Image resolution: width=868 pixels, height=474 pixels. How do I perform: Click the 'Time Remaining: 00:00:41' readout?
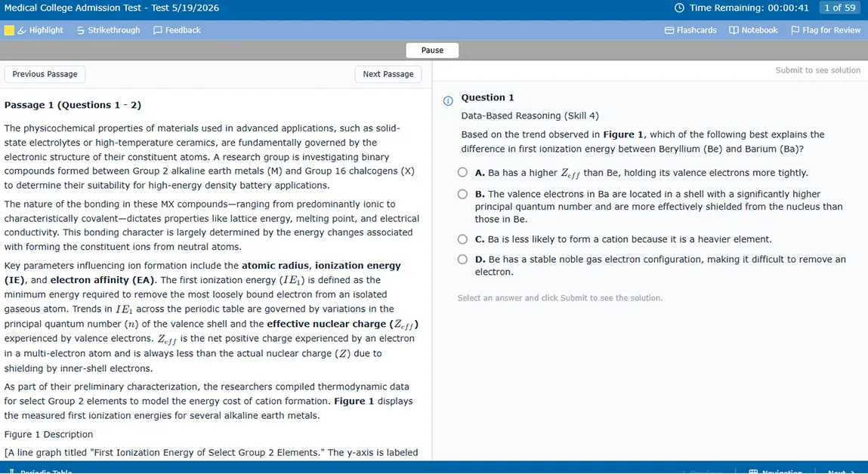[749, 8]
